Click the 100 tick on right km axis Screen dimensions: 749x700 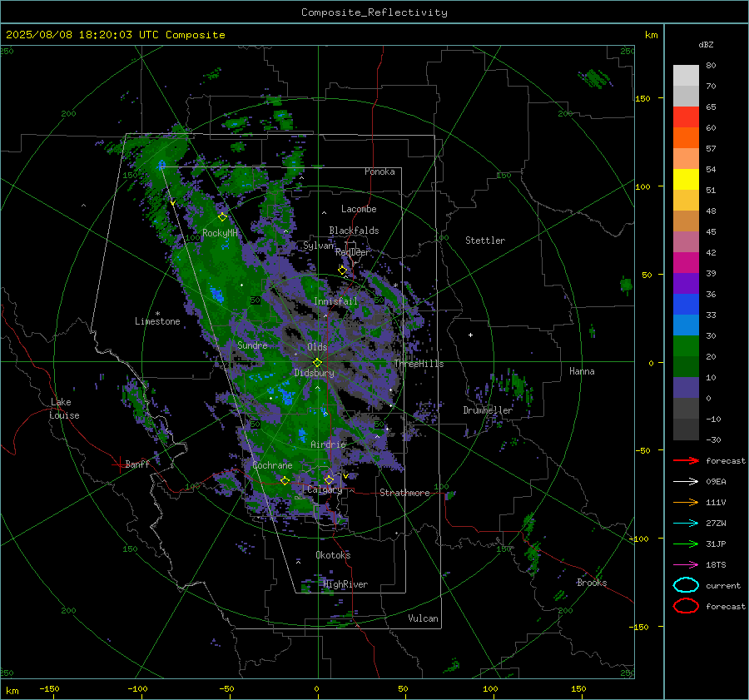[x=642, y=186]
